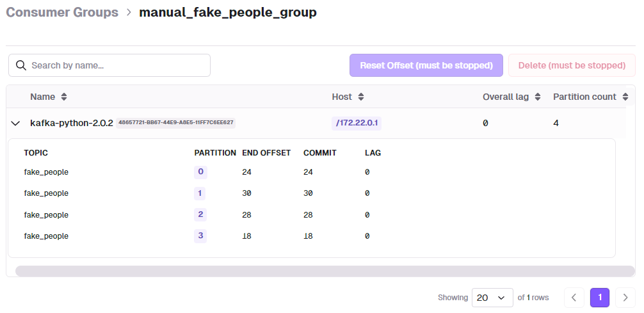The image size is (644, 313).
Task: Collapse the kafka-python-2.0.2 row chevron
Action: tap(15, 124)
